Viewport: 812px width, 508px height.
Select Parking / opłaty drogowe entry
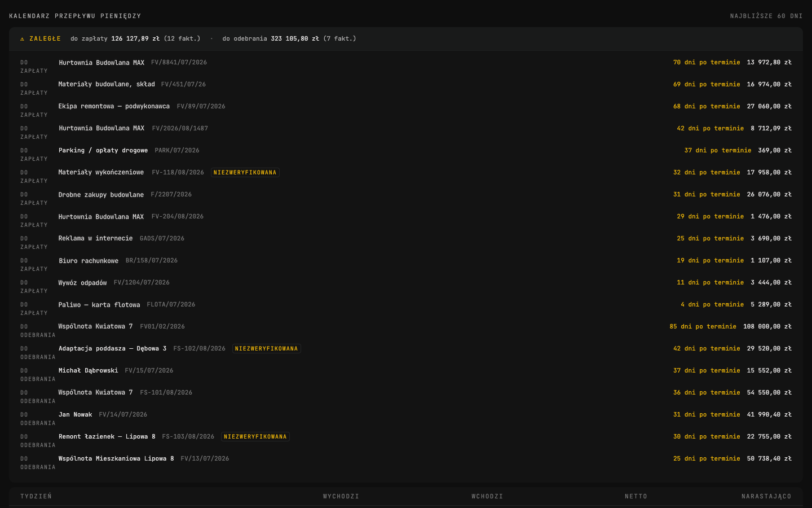click(x=103, y=151)
